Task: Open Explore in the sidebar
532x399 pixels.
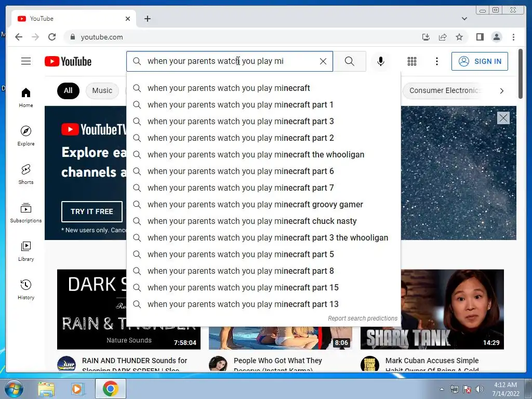Action: [x=26, y=136]
